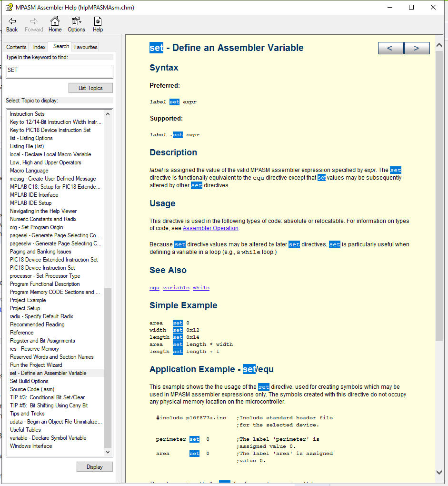Image resolution: width=448 pixels, height=486 pixels.
Task: Select 'org - Set Program Origin'
Action: [x=36, y=227]
